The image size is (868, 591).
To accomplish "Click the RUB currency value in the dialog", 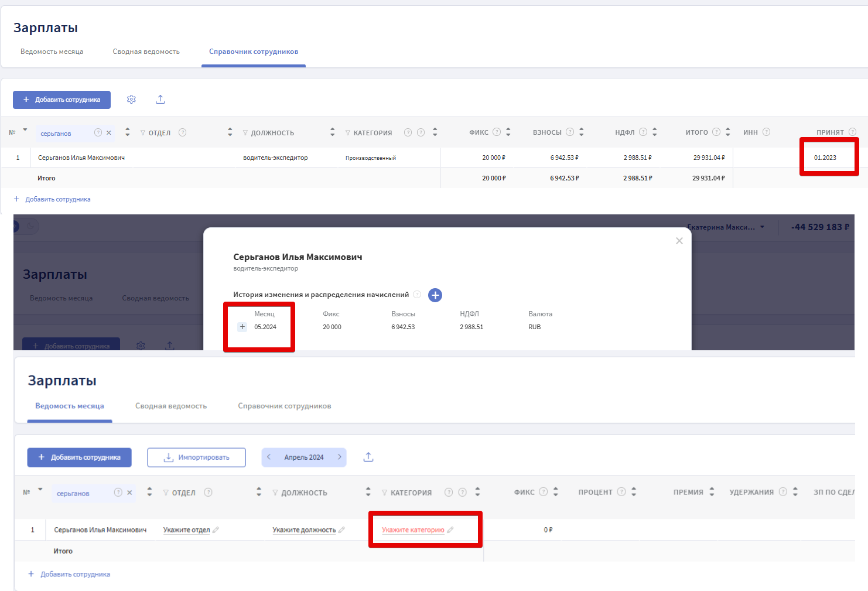I will click(535, 327).
